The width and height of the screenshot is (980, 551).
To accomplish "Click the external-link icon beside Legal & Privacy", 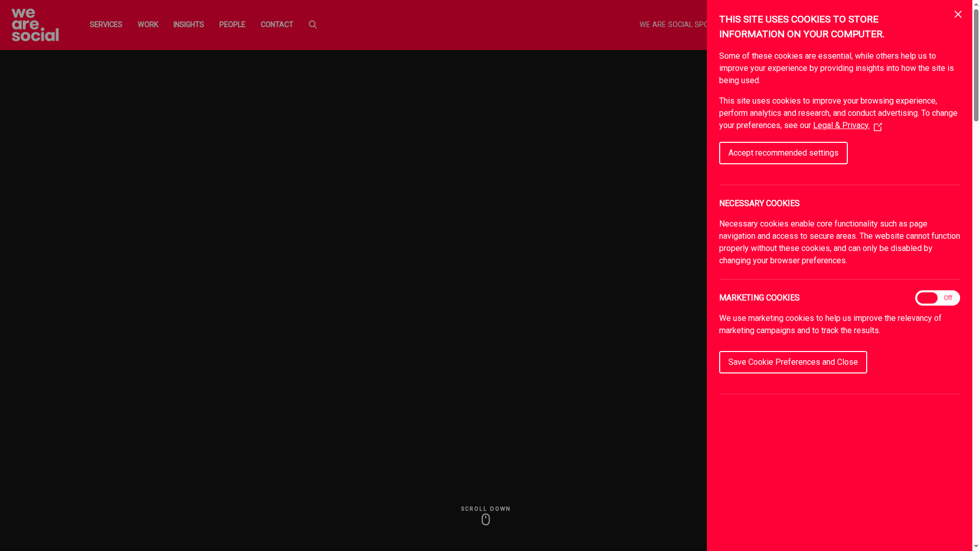I will click(x=878, y=127).
